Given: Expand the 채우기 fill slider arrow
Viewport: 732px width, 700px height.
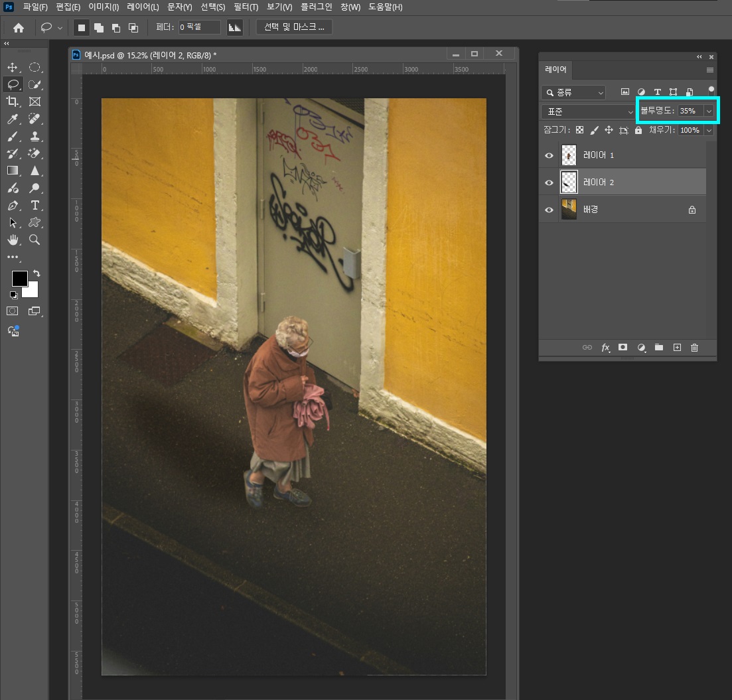Looking at the screenshot, I should [x=709, y=130].
